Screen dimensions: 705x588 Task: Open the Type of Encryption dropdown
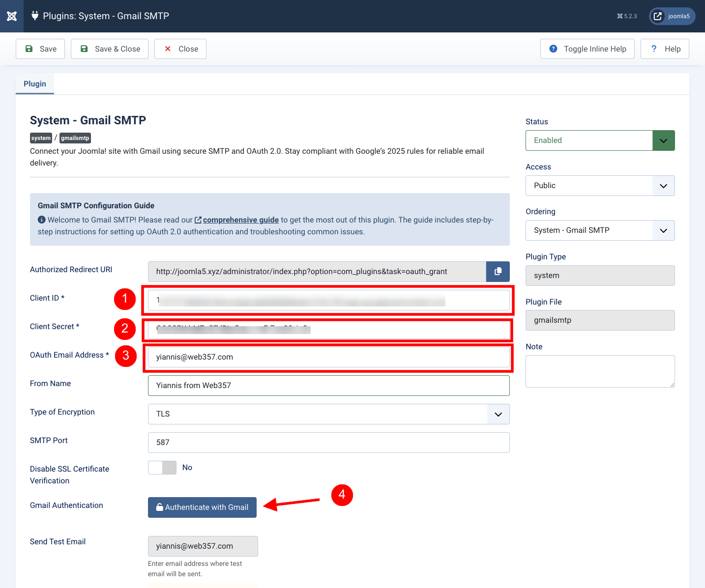coord(329,414)
